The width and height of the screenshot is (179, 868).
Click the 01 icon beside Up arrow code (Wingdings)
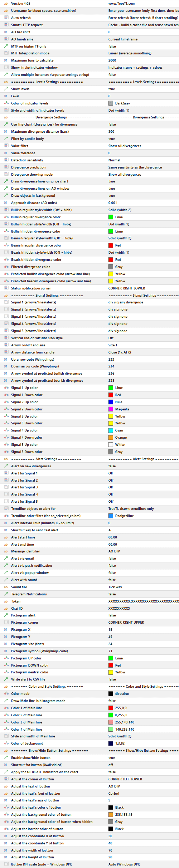[x=6, y=359]
